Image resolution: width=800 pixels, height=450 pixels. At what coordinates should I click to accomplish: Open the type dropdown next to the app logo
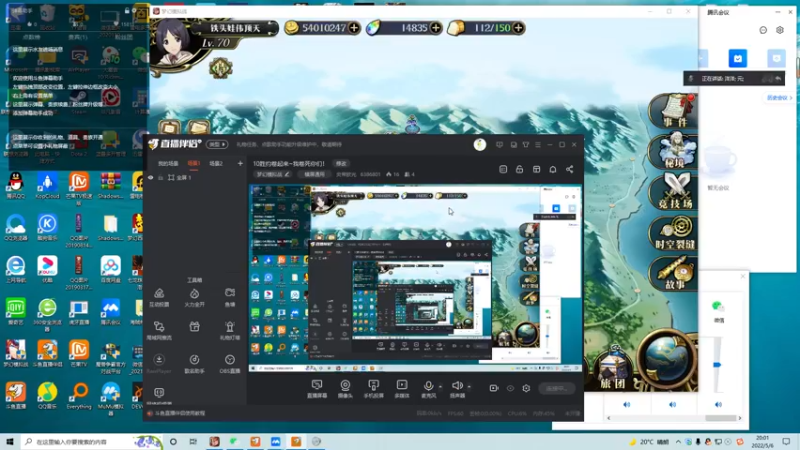[x=217, y=144]
